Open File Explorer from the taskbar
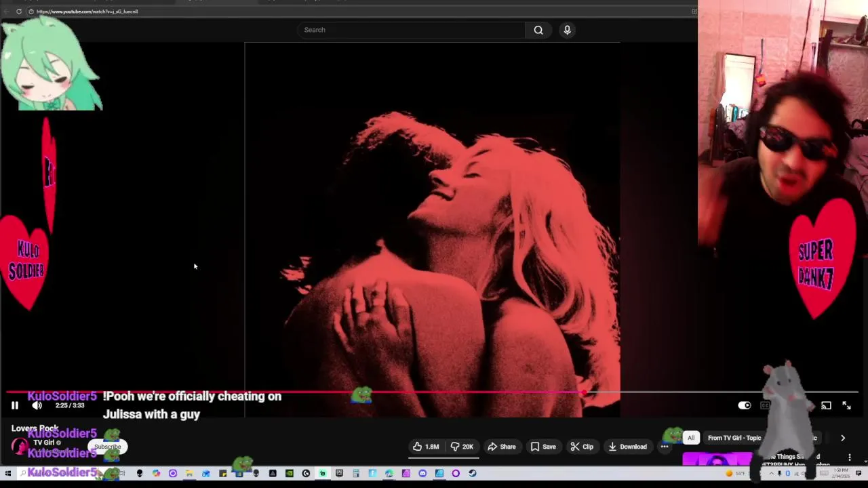Image resolution: width=868 pixels, height=488 pixels. [189, 473]
